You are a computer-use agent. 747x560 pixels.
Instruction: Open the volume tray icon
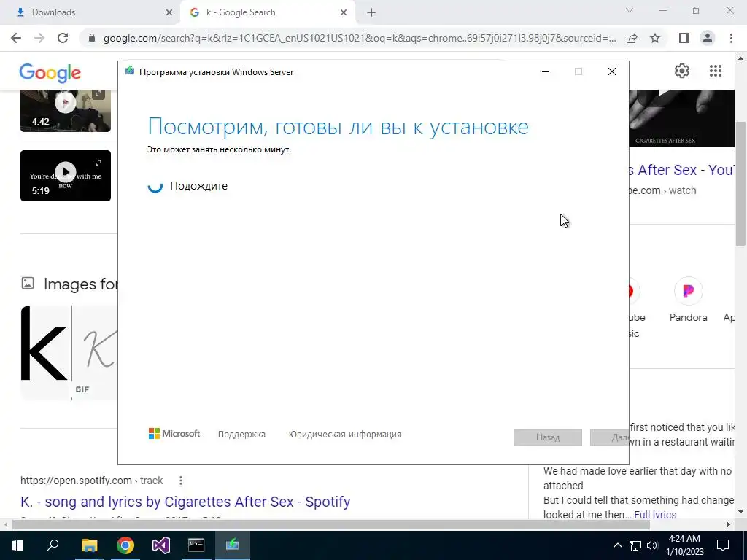[x=652, y=545]
